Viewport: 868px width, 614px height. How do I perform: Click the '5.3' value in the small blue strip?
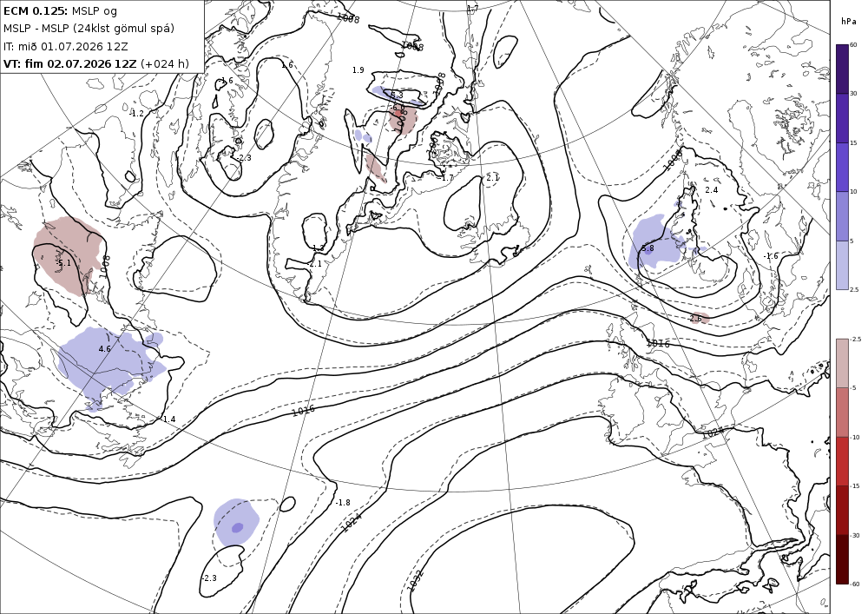[x=398, y=96]
